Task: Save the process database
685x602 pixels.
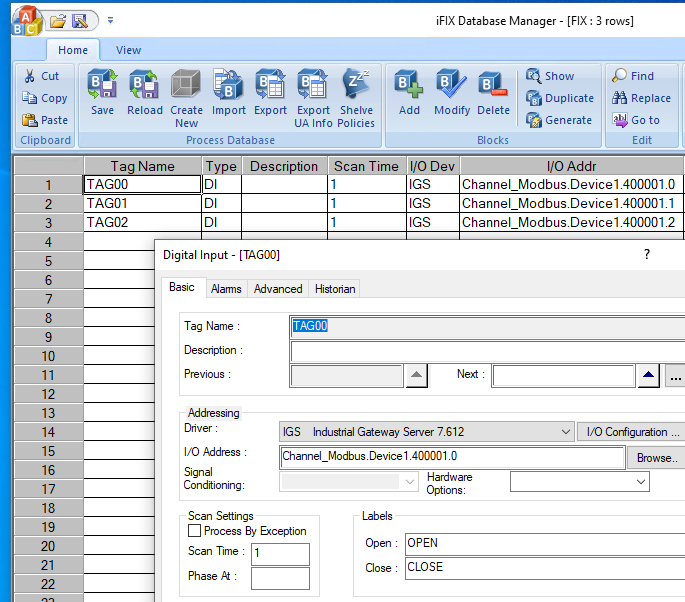Action: click(102, 92)
